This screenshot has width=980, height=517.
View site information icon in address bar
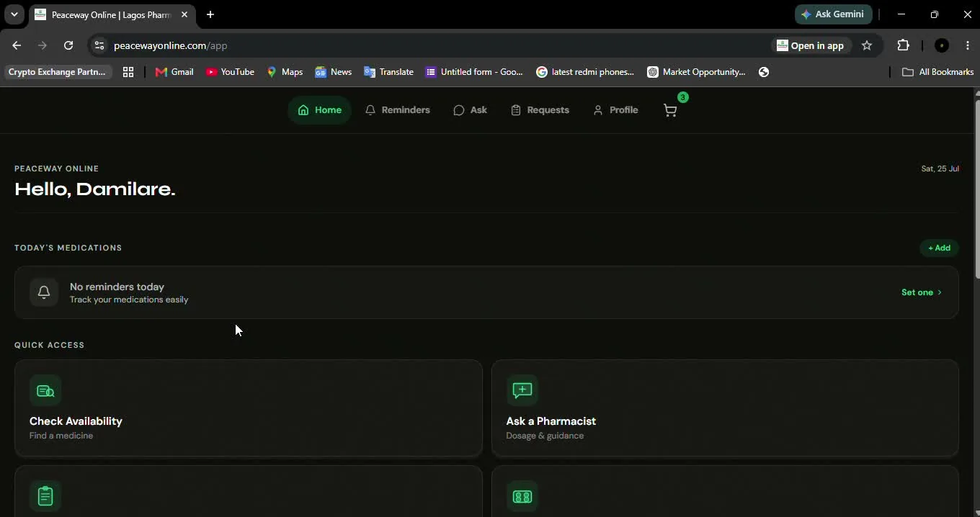coord(99,45)
